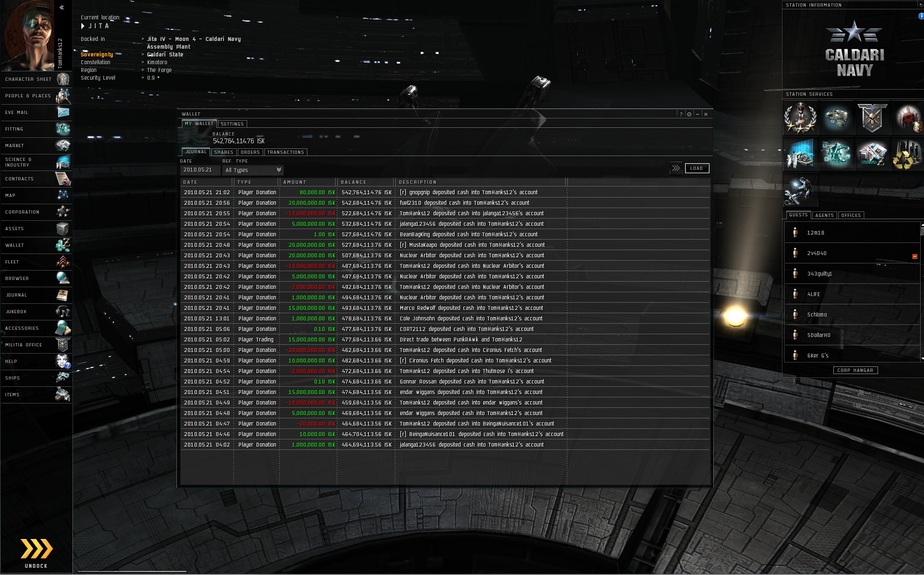
Task: Launch the in-game Browser from the sidebar
Action: coord(36,278)
